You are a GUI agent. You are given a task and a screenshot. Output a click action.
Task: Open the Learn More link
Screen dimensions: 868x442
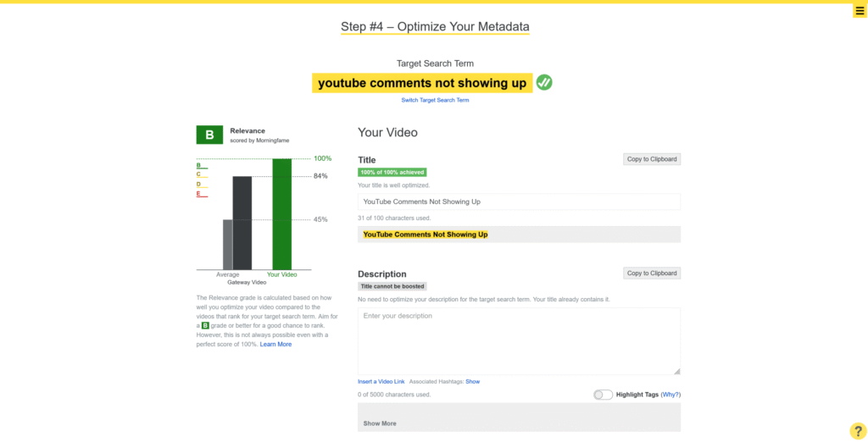[x=275, y=345]
